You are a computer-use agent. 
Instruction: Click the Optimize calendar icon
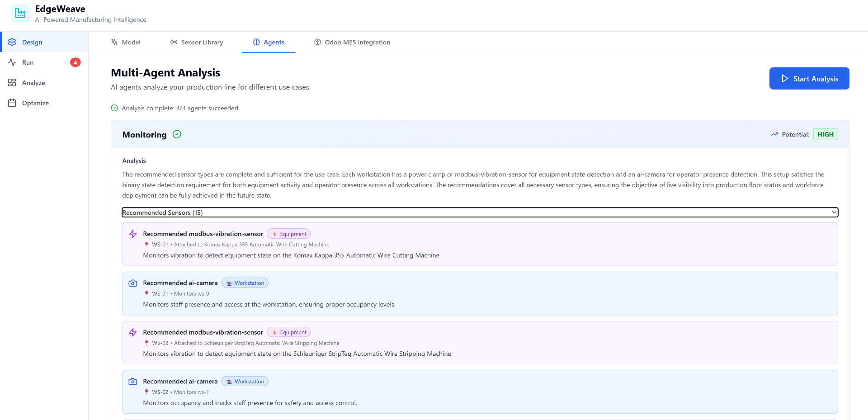click(12, 103)
